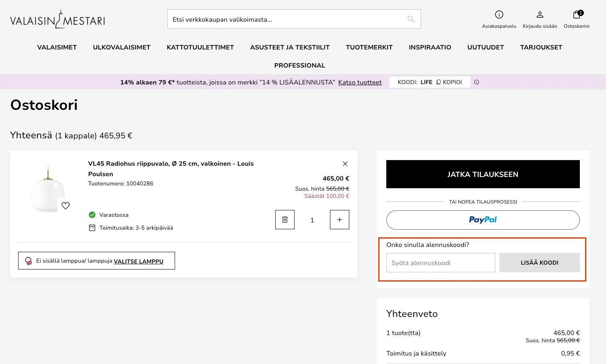Copy the LIFE discount code
Screen dimensions: 606x364
coord(449,82)
